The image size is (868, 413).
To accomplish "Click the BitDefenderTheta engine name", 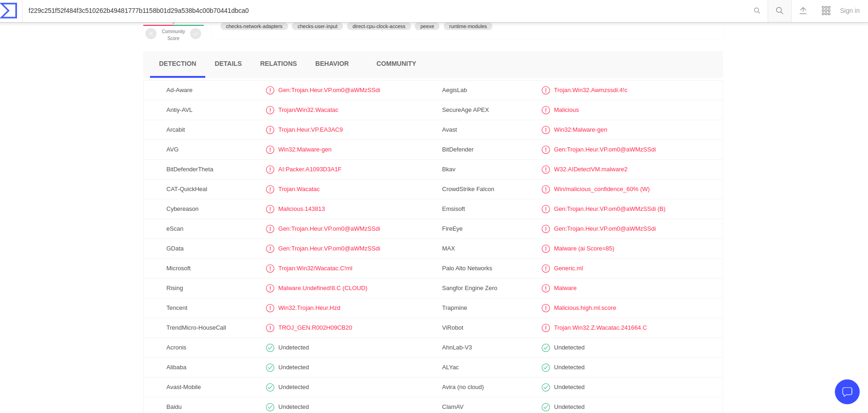I will (x=190, y=169).
